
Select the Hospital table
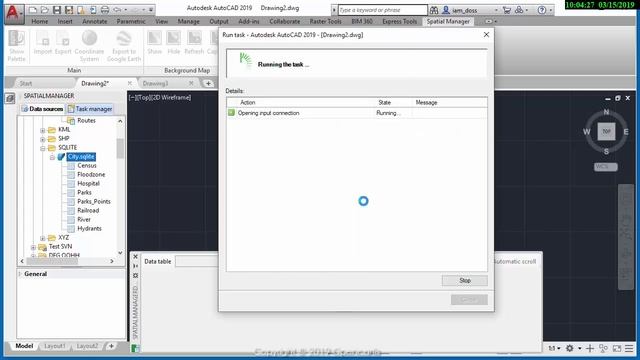tap(88, 183)
